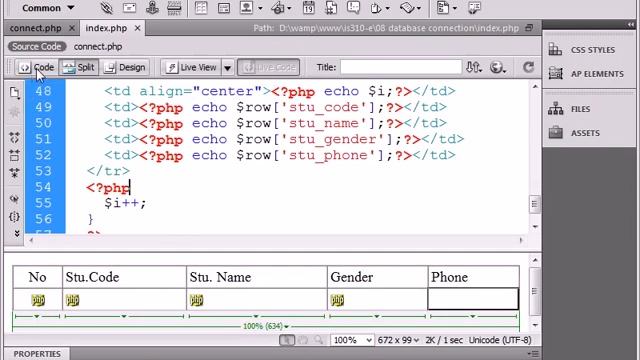Click the Head elements icon
This screenshot has width=640, height=360.
pos(376,8)
